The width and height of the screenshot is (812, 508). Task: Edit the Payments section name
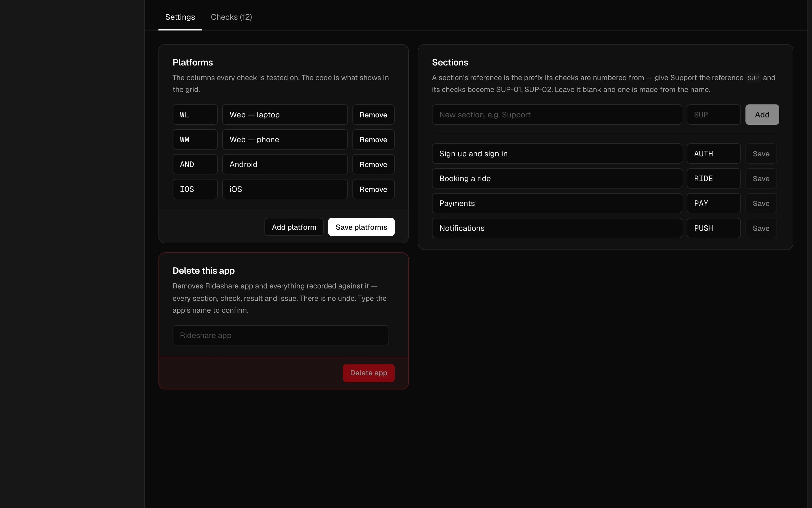(x=557, y=203)
